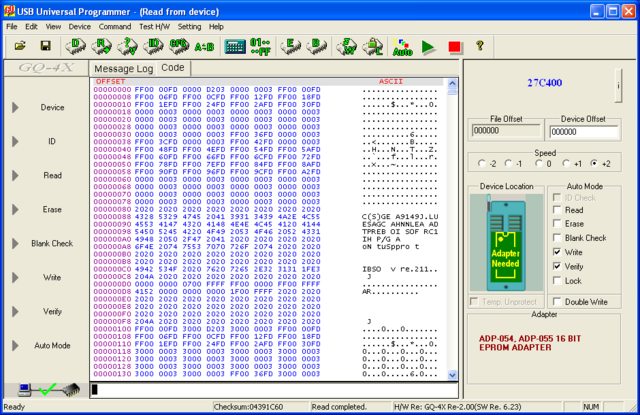Viewport: 640px width, 415px height.
Task: Click the GQ-4X logo in the sidebar
Action: (46, 68)
